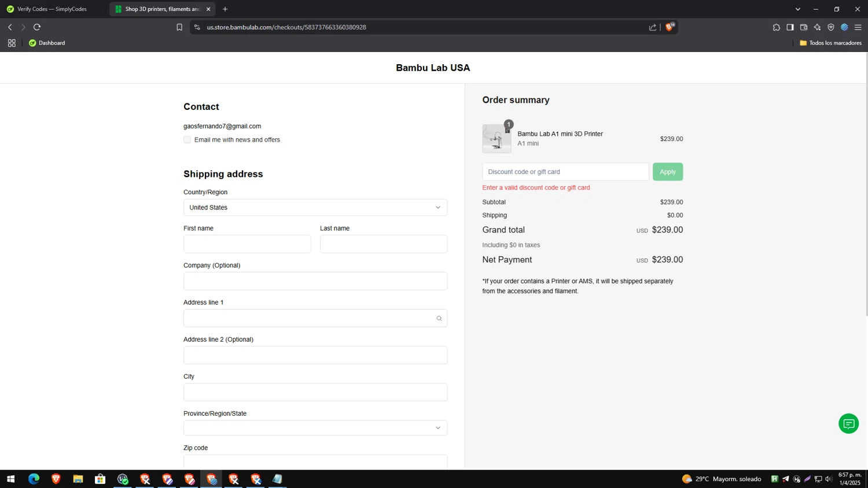Switch to the Verify Codes — SimplyCodes tab
This screenshot has width=868, height=488.
pos(52,9)
